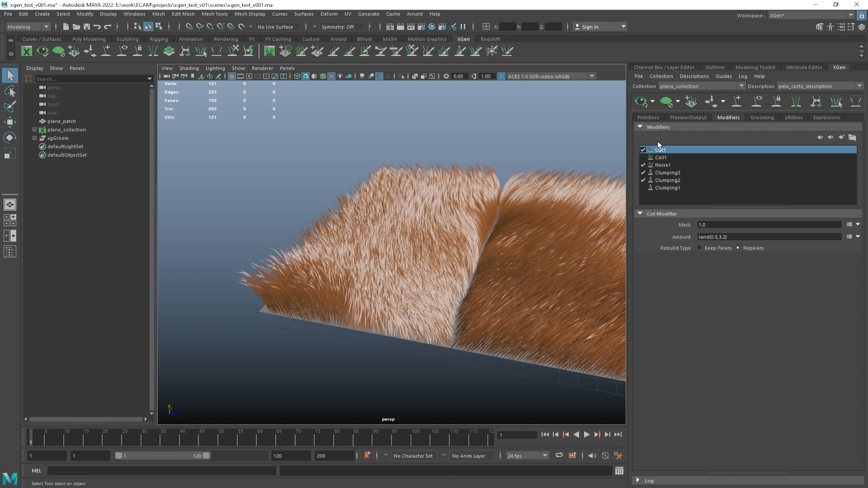
Task: Disable the Clumping3 modifier checkbox
Action: tap(643, 173)
